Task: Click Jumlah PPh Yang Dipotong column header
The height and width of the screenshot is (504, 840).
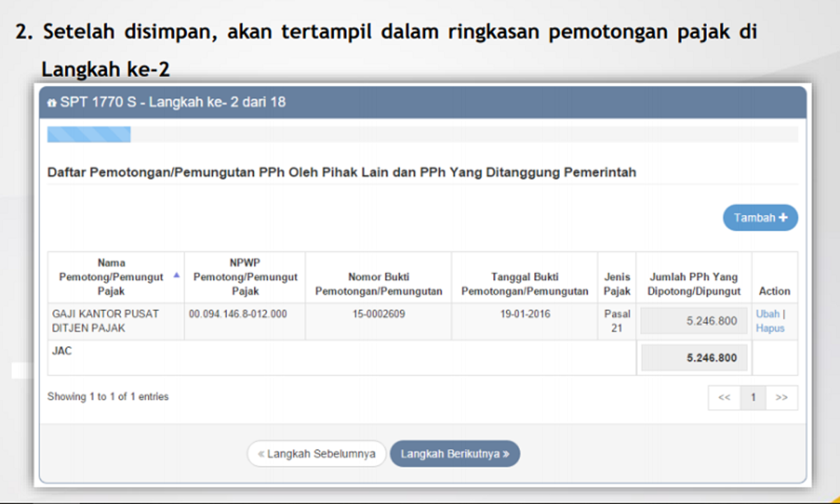Action: [x=694, y=283]
